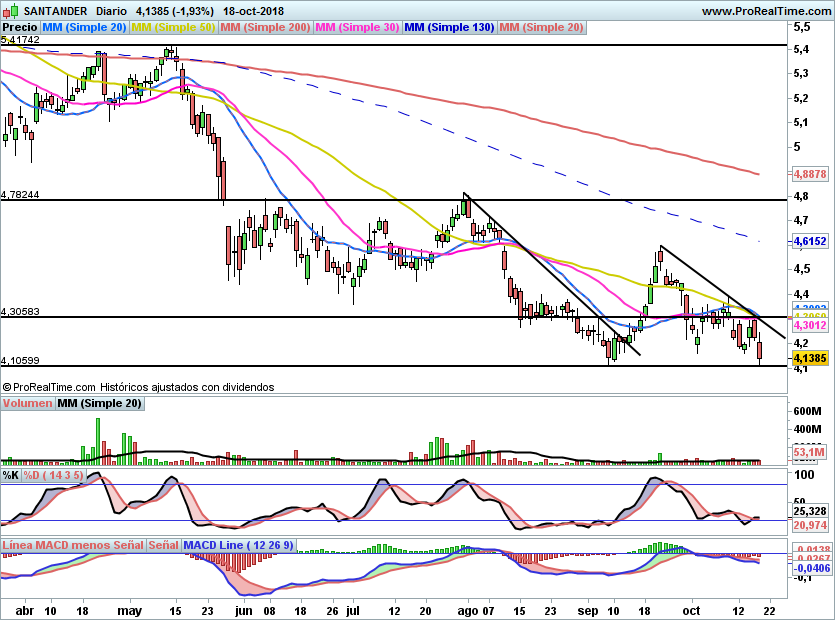Select the red MM (Simple 20) price label
This screenshot has height=620, width=835.
click(x=542, y=27)
